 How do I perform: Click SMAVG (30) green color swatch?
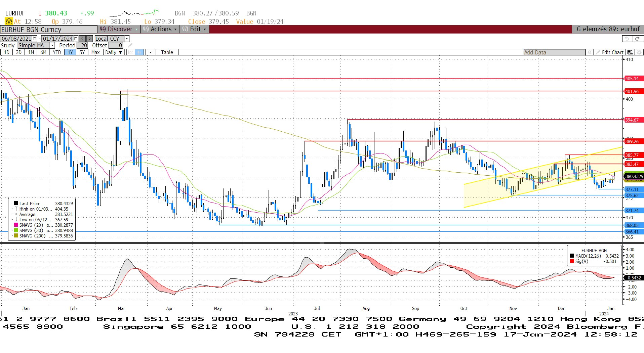pos(16,230)
